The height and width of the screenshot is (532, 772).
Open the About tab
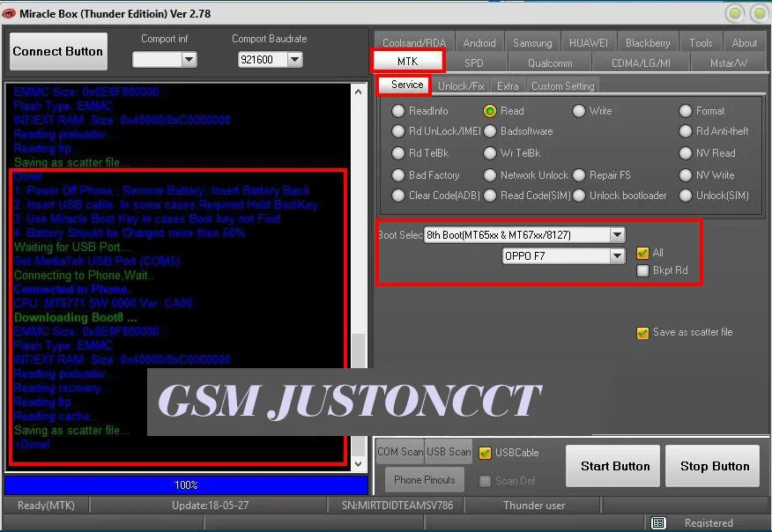click(x=744, y=43)
